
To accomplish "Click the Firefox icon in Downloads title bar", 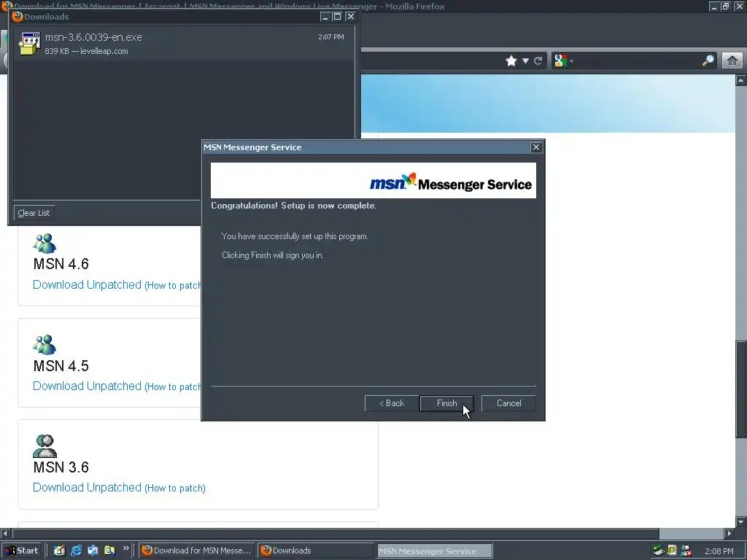I will (x=18, y=16).
